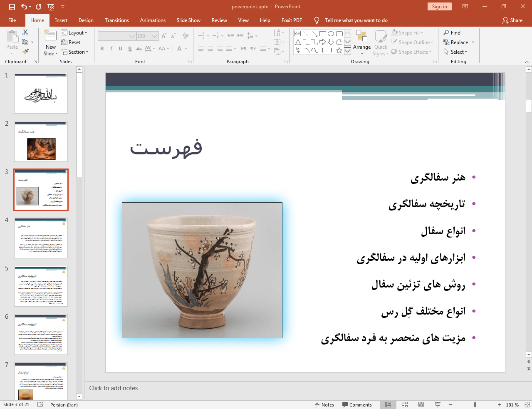Select slide 5 thumbnail
The image size is (532, 409).
pyautogui.click(x=41, y=286)
